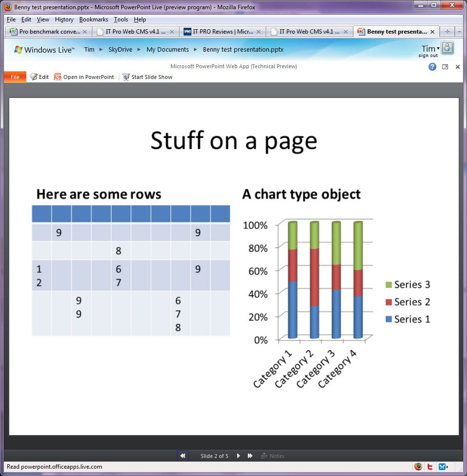The image size is (467, 476).
Task: Open the File ribbon menu
Action: pyautogui.click(x=14, y=76)
